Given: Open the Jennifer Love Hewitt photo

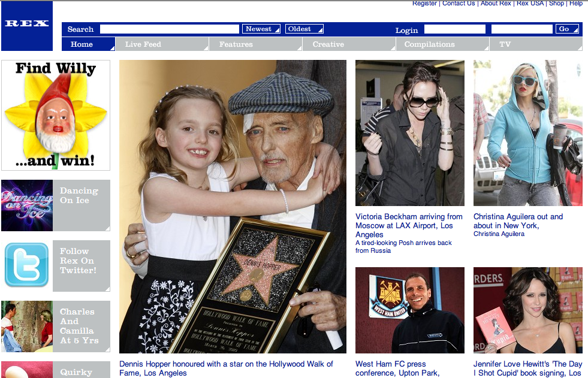Looking at the screenshot, I should [528, 310].
